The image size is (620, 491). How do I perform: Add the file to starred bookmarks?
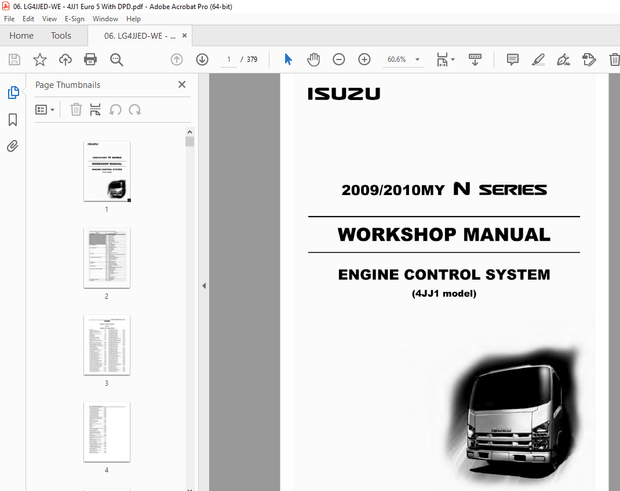(40, 60)
